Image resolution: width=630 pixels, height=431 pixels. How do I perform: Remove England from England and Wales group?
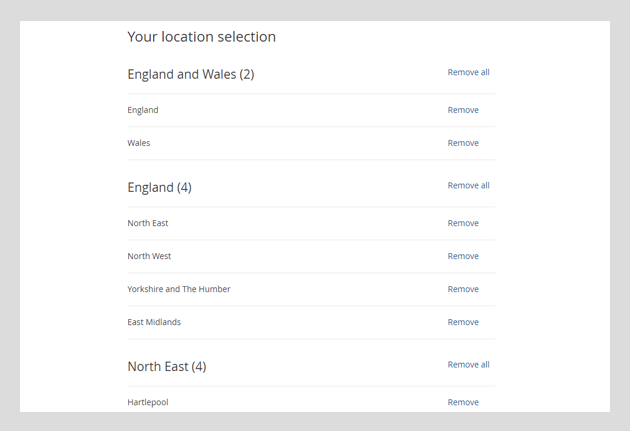(463, 110)
